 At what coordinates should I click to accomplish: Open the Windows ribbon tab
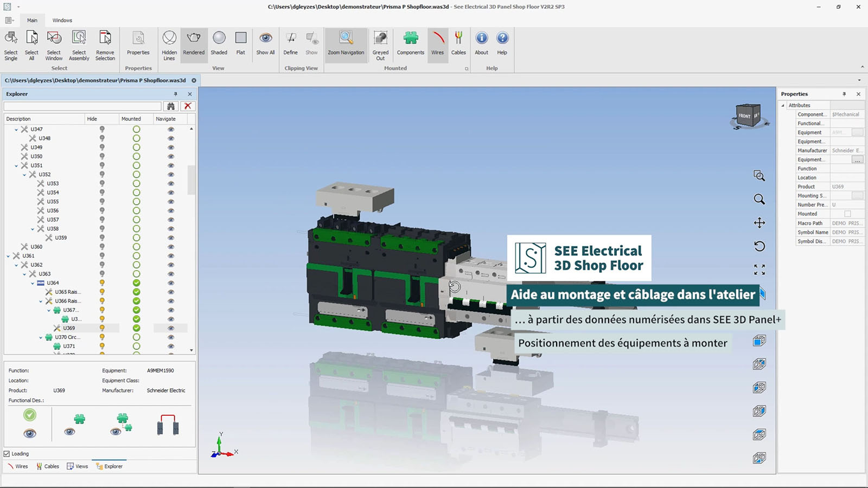62,21
